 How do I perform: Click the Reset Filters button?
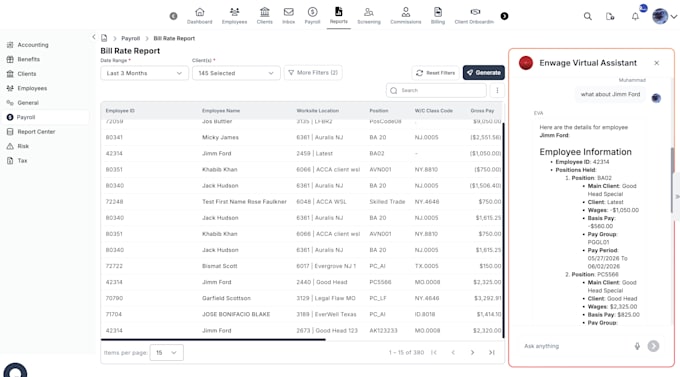436,73
